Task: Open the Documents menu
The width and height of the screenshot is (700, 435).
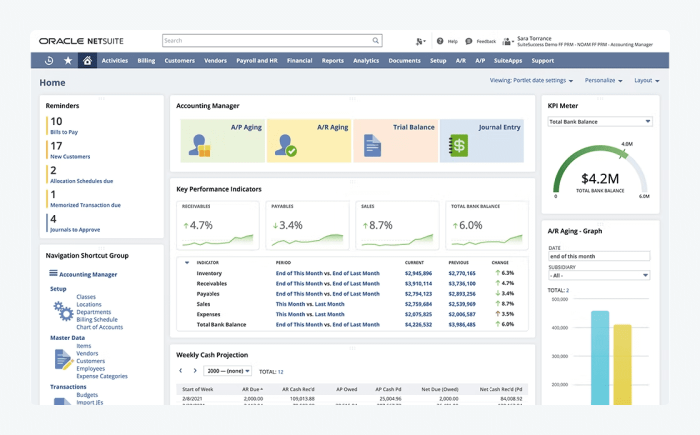Action: tap(404, 60)
